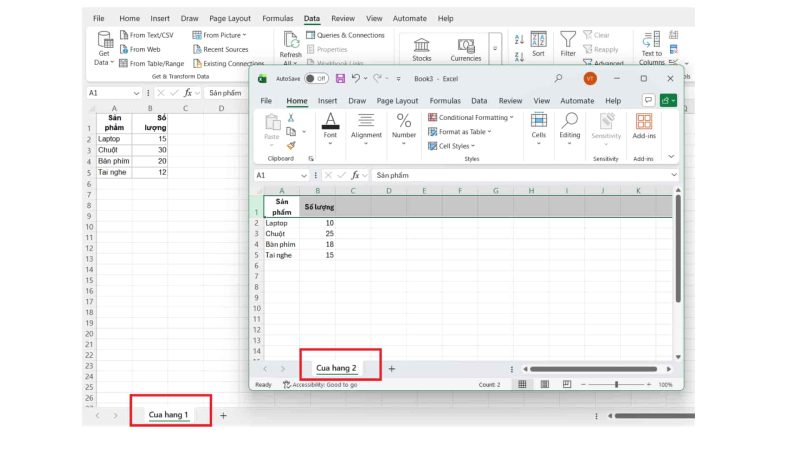Add a new sheet in Book3 window
Screen dimensions: 800x450
391,368
